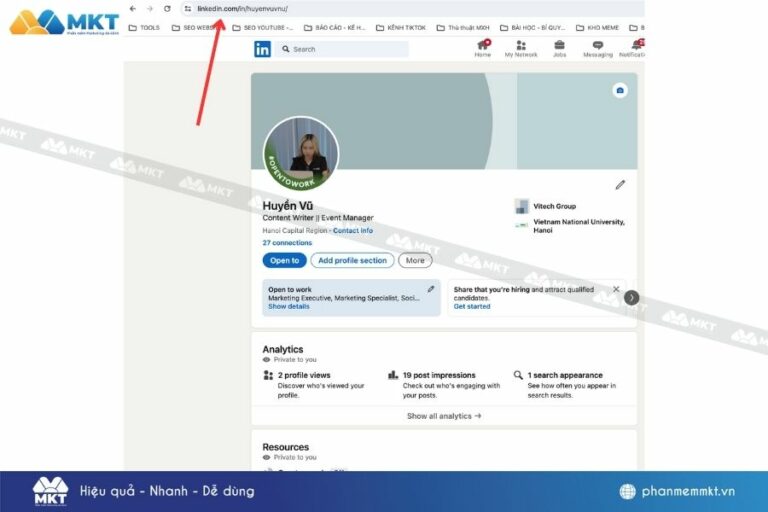Open the Contact info link
The image size is (768, 512).
point(353,230)
